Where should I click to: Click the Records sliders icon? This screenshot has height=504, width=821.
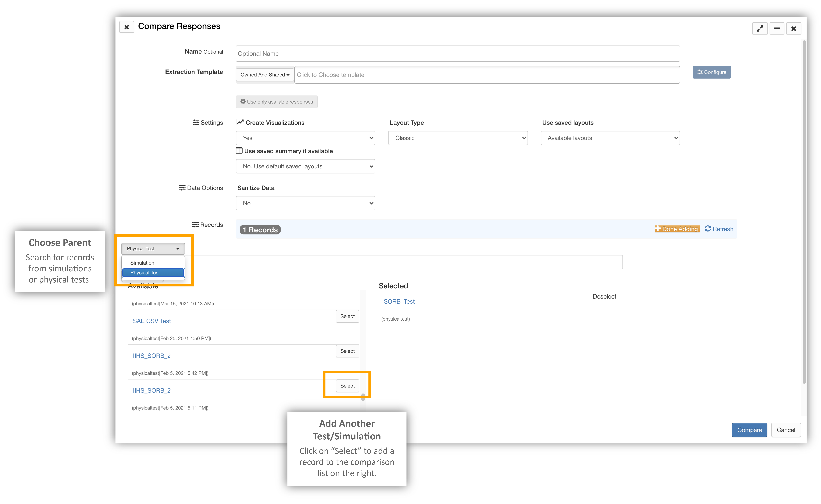pyautogui.click(x=195, y=225)
